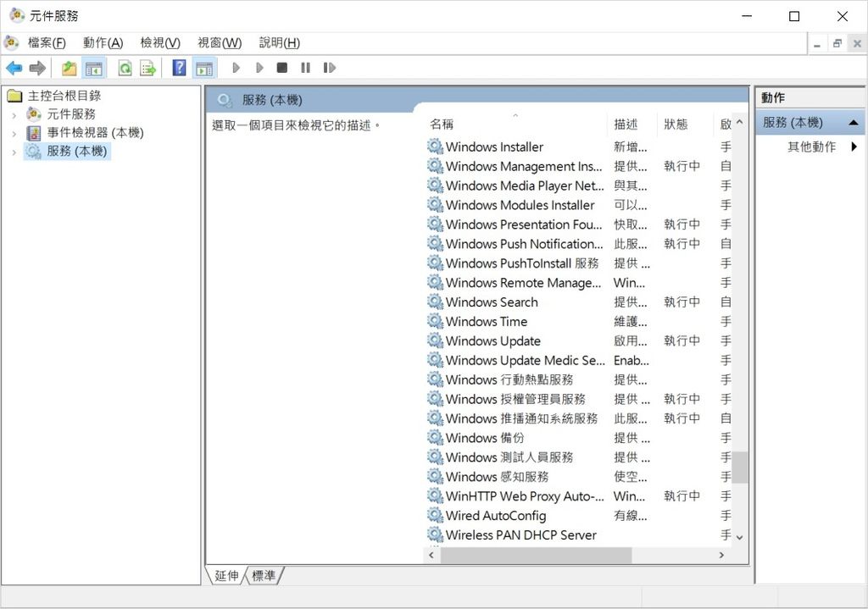Click the 主控台根目錄 folder icon

click(14, 97)
